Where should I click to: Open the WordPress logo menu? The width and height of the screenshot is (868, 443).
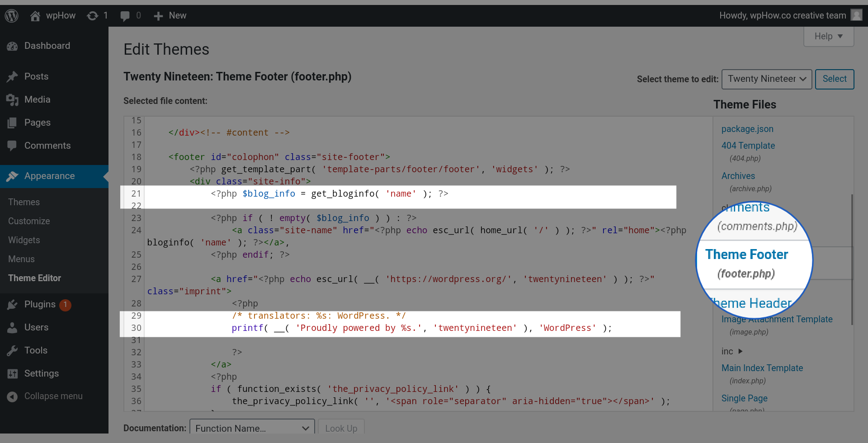[x=11, y=16]
